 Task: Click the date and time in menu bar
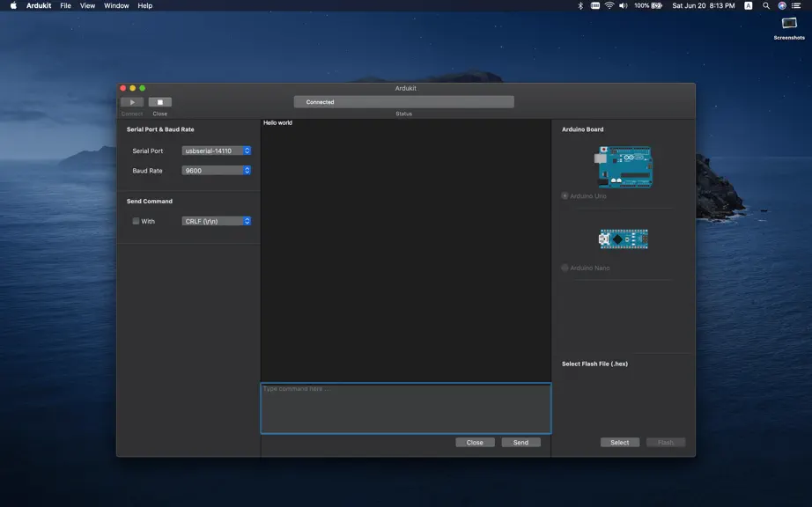pyautogui.click(x=704, y=5)
